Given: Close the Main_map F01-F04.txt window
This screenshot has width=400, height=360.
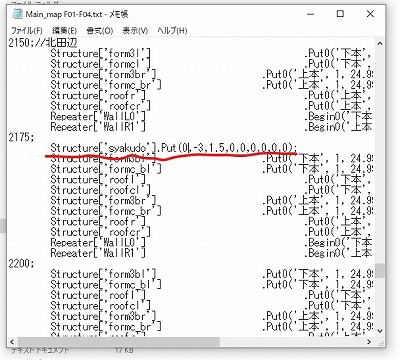Looking at the screenshot, I should click(x=370, y=14).
